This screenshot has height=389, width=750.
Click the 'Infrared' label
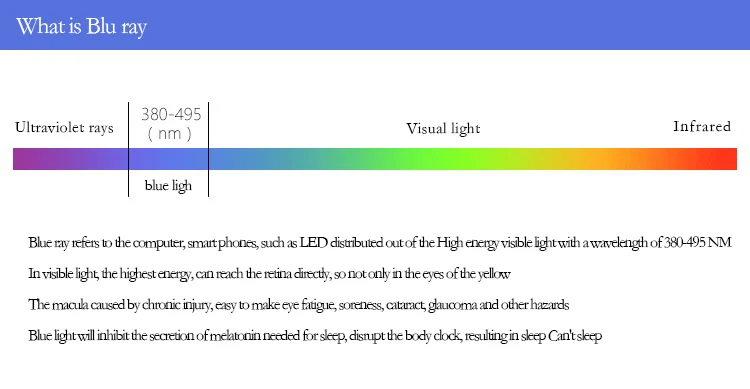[702, 126]
